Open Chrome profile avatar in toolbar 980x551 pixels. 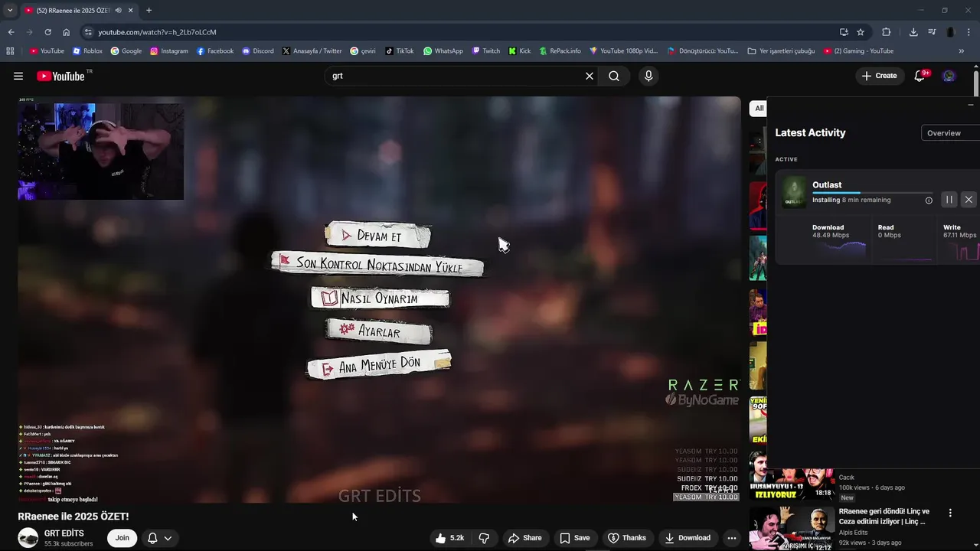coord(951,32)
